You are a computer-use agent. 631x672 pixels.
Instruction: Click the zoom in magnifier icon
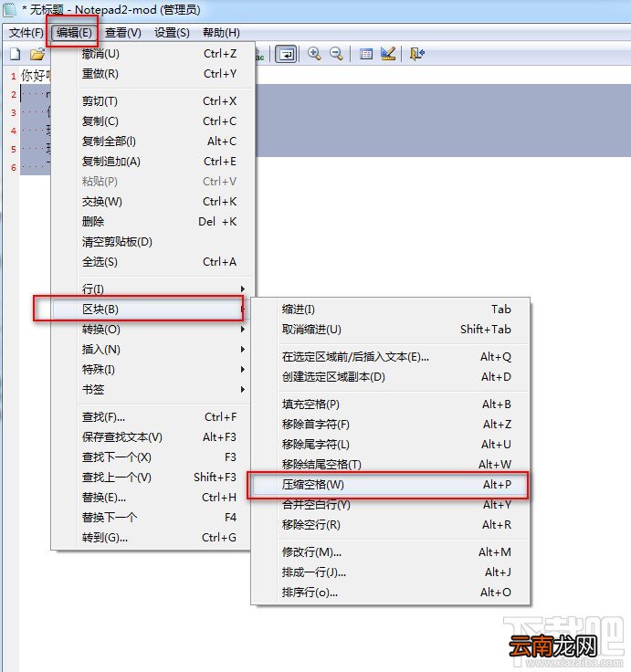(314, 54)
